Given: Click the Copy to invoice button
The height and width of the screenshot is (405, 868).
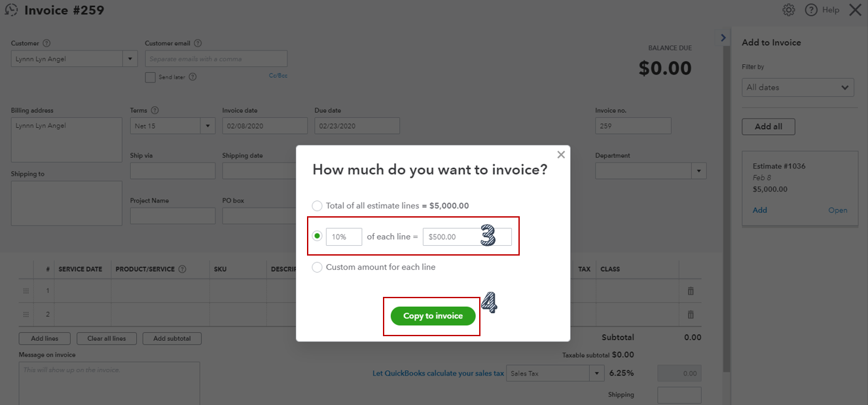Looking at the screenshot, I should pyautogui.click(x=433, y=316).
